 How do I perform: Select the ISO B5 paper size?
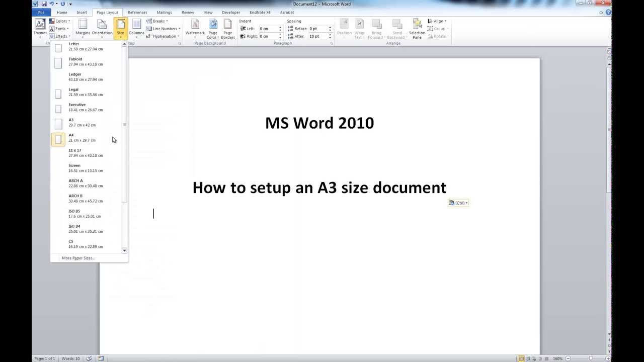tap(87, 214)
